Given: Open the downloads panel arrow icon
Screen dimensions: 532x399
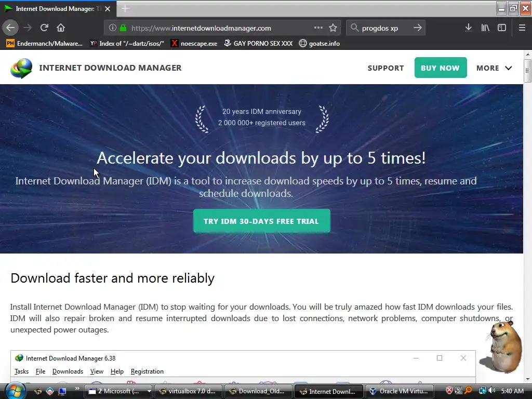Looking at the screenshot, I should [468, 28].
